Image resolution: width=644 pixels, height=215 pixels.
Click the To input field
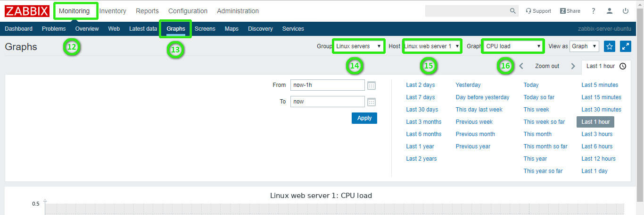(328, 102)
